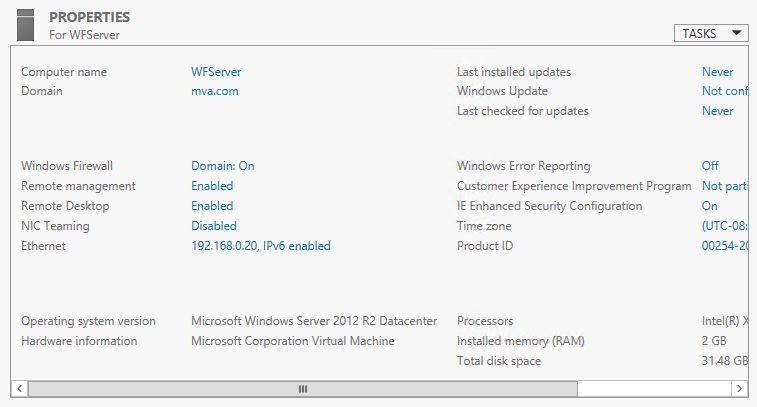This screenshot has height=407, width=757.
Task: Open IE Enhanced Security Configuration On link
Action: 710,206
